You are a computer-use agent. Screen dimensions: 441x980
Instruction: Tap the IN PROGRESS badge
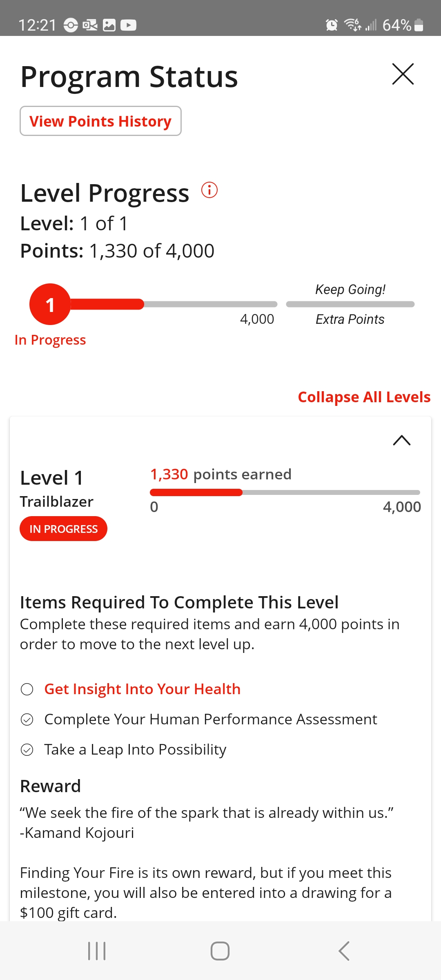click(x=63, y=529)
